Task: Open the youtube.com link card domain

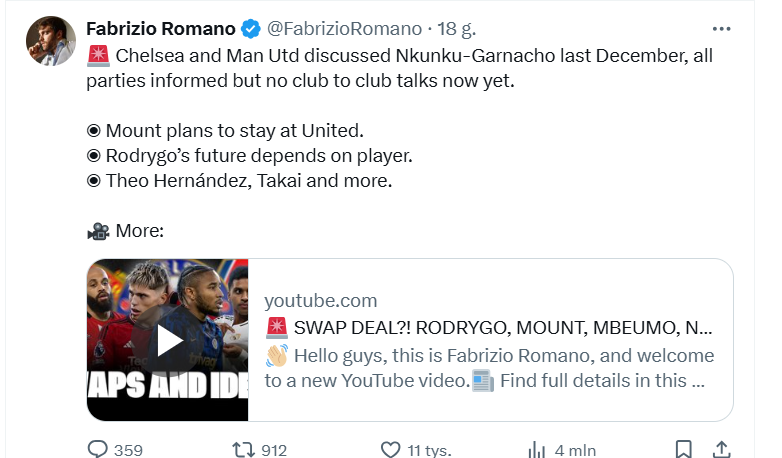Action: tap(320, 300)
